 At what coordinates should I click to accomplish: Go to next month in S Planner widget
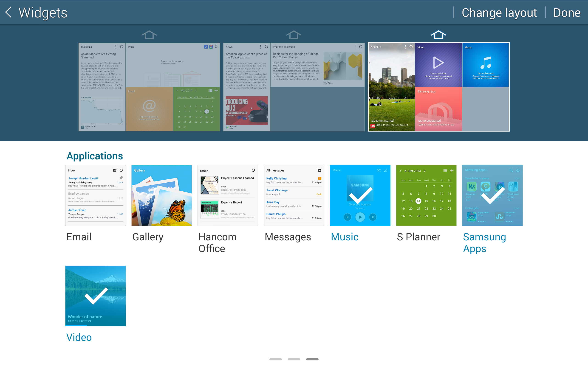tap(425, 171)
